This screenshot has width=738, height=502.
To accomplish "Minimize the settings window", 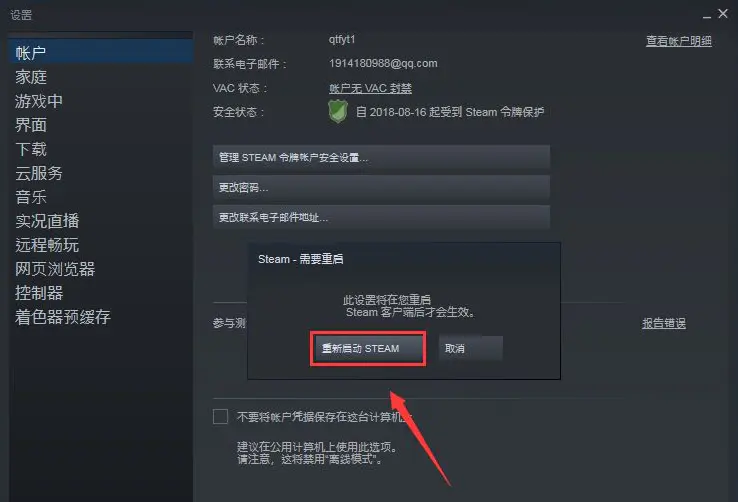I will point(706,15).
